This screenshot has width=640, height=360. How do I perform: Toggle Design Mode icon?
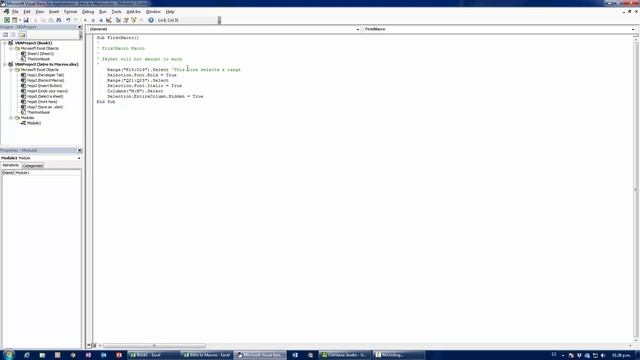(x=109, y=20)
